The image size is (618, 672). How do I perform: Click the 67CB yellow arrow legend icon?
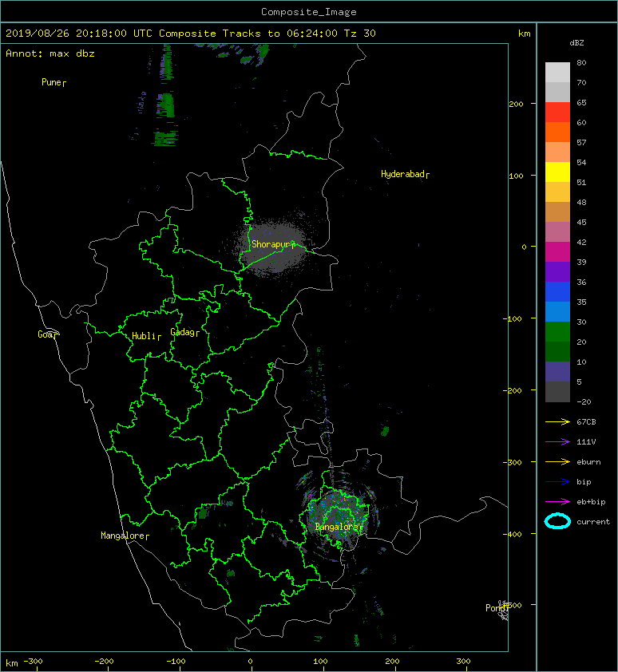click(557, 422)
